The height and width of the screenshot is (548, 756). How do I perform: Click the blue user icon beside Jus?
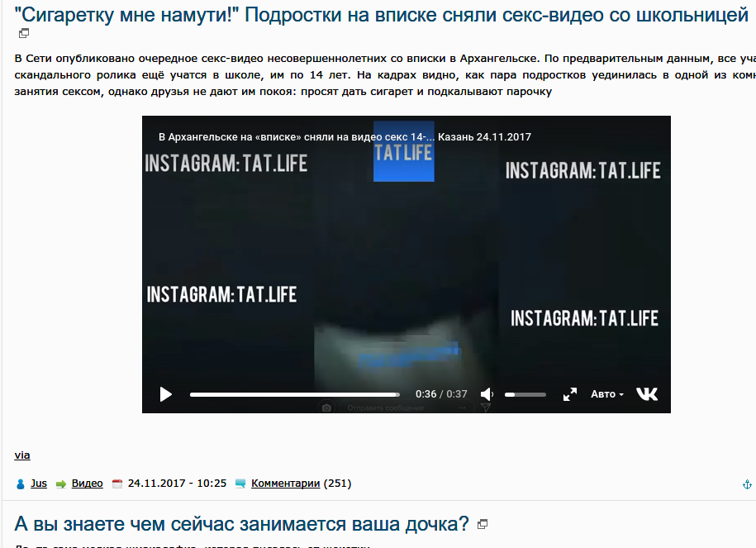click(21, 484)
